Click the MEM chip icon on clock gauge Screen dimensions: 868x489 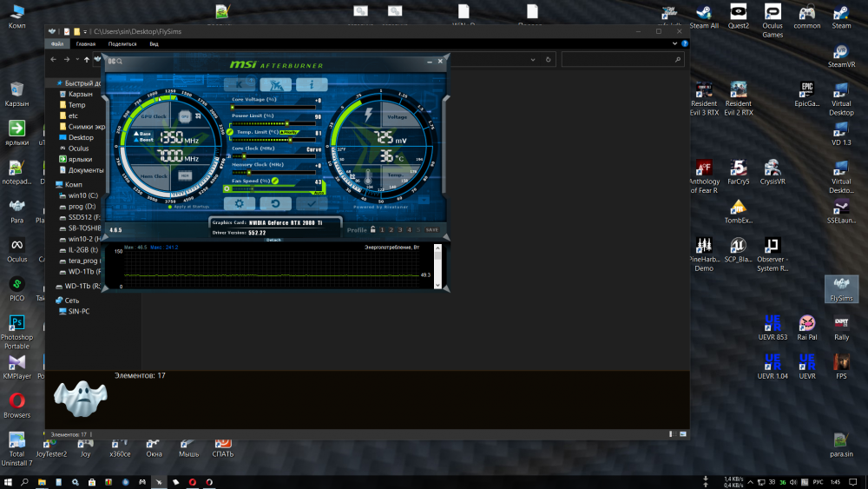point(185,175)
